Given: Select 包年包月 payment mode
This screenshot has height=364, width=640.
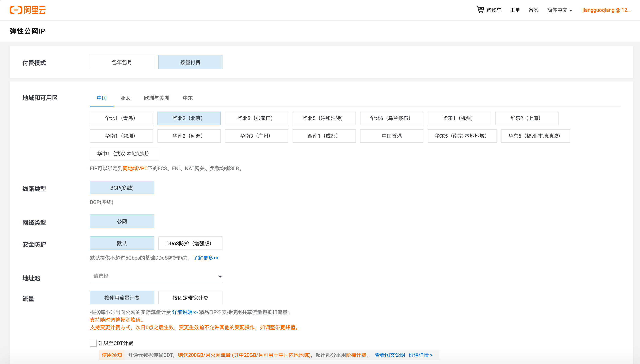Looking at the screenshot, I should coord(122,62).
